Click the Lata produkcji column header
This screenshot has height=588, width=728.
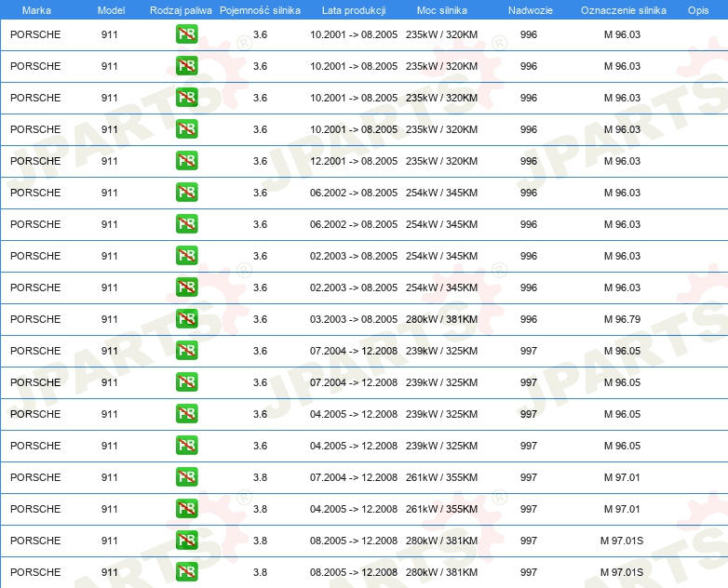(x=354, y=10)
